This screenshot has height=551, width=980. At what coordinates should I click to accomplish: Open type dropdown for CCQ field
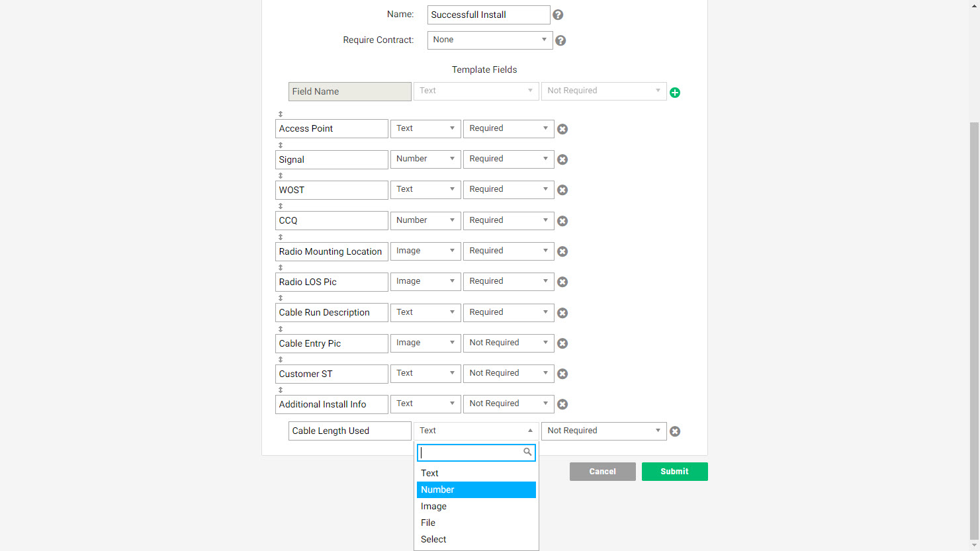pyautogui.click(x=425, y=220)
